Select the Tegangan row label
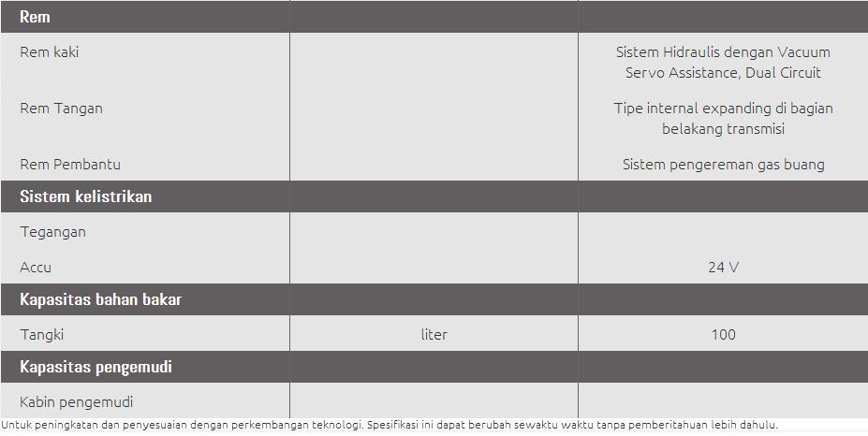Viewport: 868px width, 436px height. (x=52, y=232)
